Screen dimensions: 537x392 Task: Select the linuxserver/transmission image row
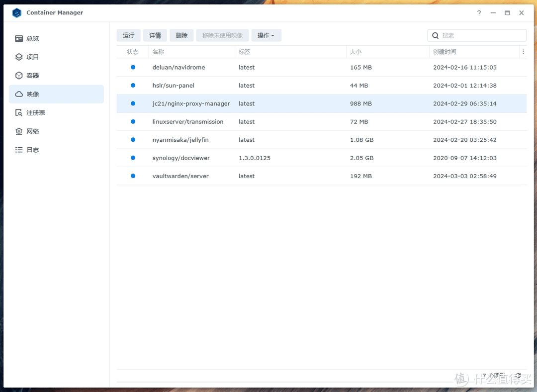coord(322,122)
